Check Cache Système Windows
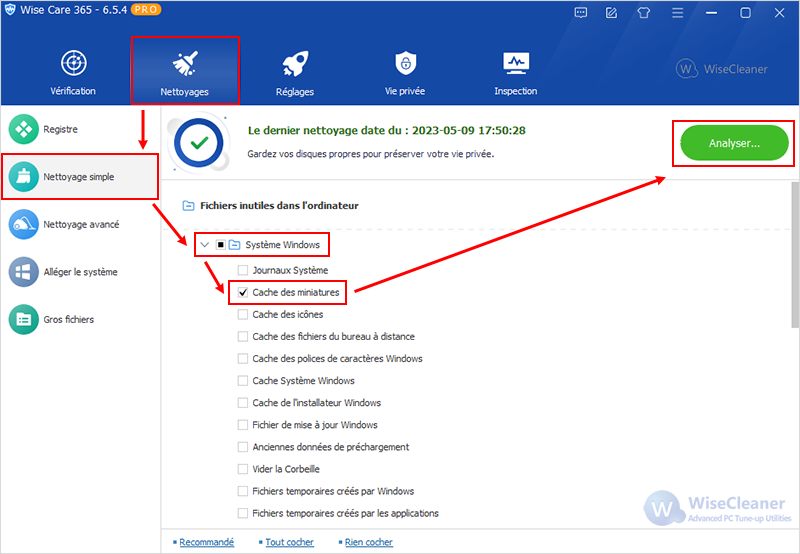800x554 pixels. tap(243, 381)
